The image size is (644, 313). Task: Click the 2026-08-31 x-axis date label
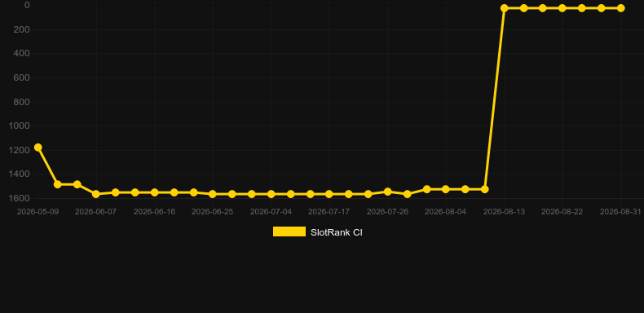point(620,212)
